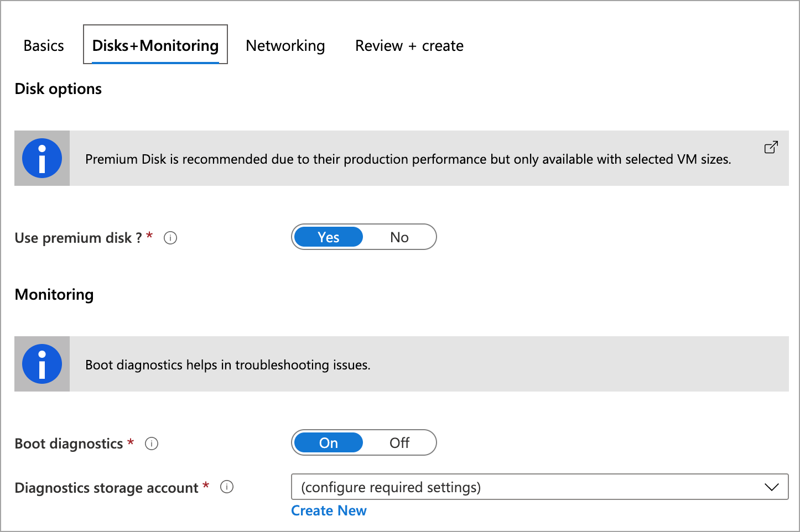The height and width of the screenshot is (532, 800).
Task: Select Yes on the premium disk toggle
Action: point(328,237)
